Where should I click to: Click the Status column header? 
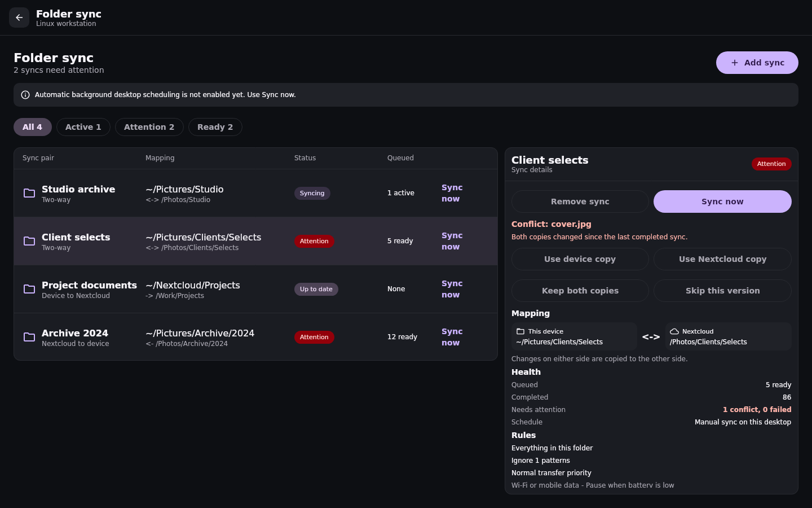click(305, 158)
